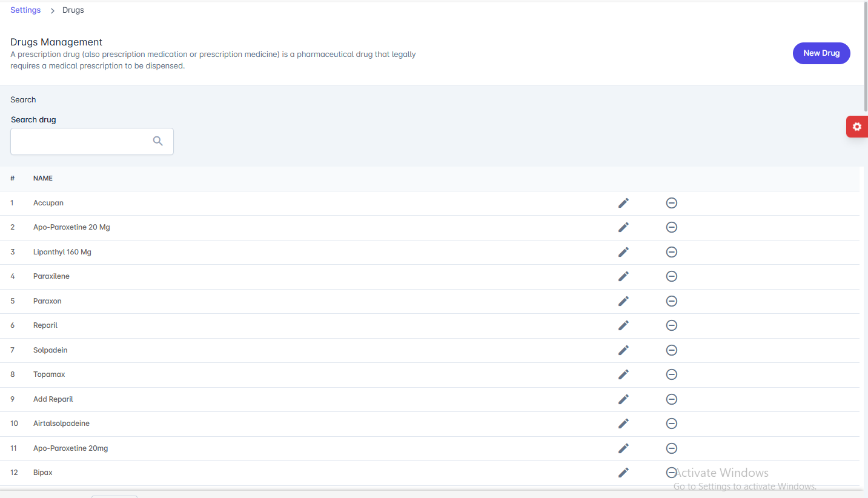
Task: Click the Airtalsolpadeine name
Action: [x=61, y=423]
